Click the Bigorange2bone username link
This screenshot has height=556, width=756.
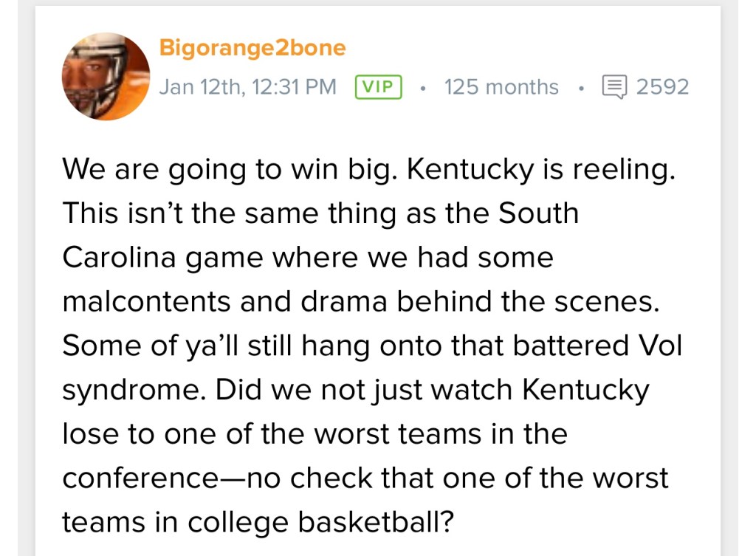tap(252, 49)
